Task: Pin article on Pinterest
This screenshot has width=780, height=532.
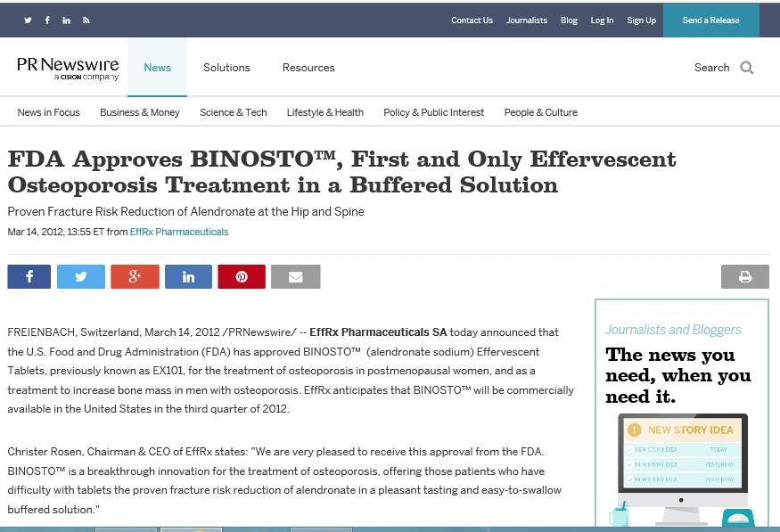Action: [242, 276]
